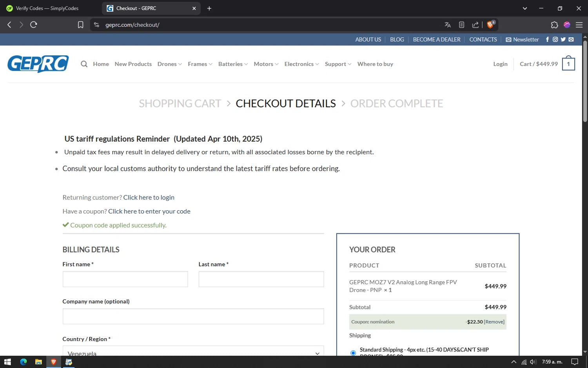Go to Home nav item
The image size is (588, 368).
[101, 64]
